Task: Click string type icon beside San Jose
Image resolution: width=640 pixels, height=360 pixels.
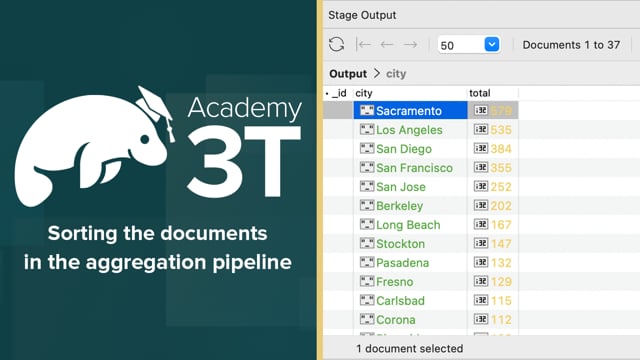Action: tap(367, 186)
